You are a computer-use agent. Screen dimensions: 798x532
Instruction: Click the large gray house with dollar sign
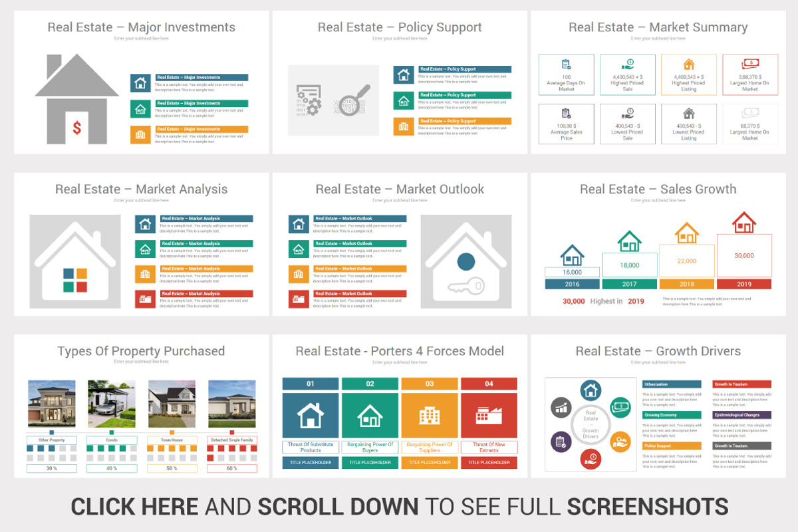76,99
